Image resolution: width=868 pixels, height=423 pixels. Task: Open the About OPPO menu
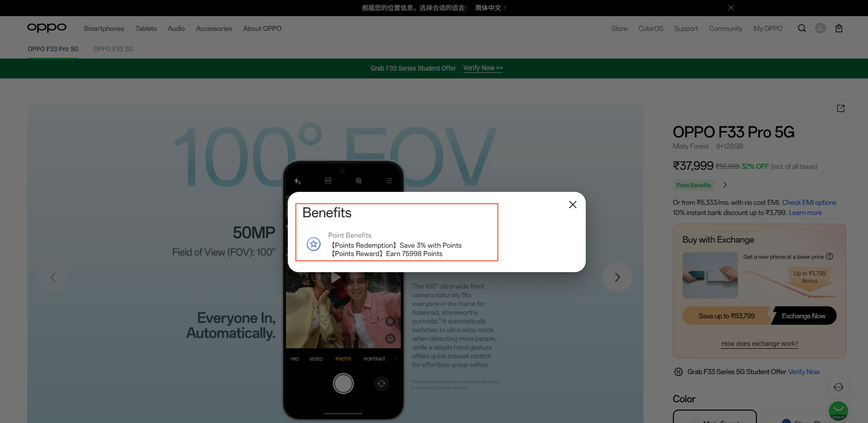[x=262, y=29]
